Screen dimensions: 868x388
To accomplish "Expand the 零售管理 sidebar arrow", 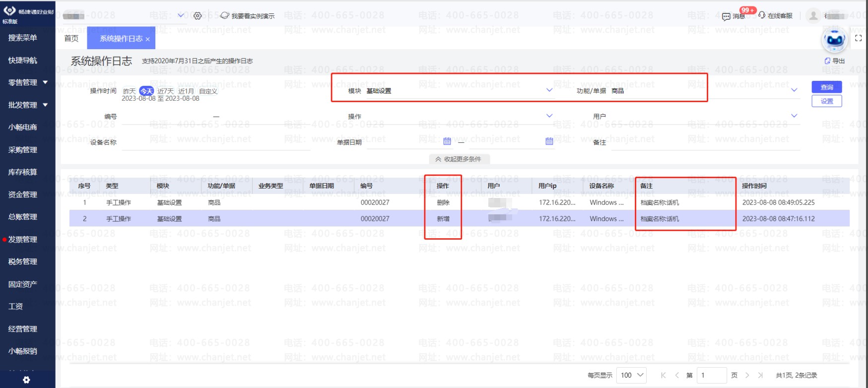I will pos(45,82).
